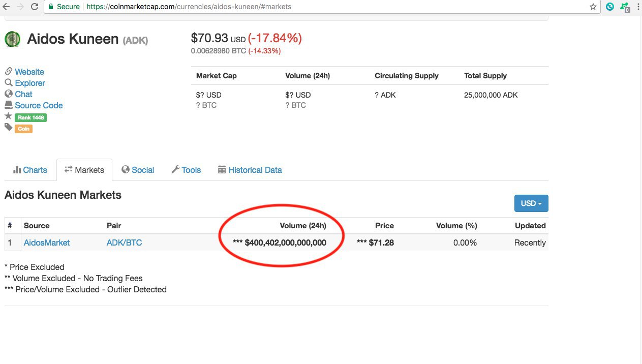This screenshot has height=364, width=642.
Task: Open the Explorer link
Action: 30,83
